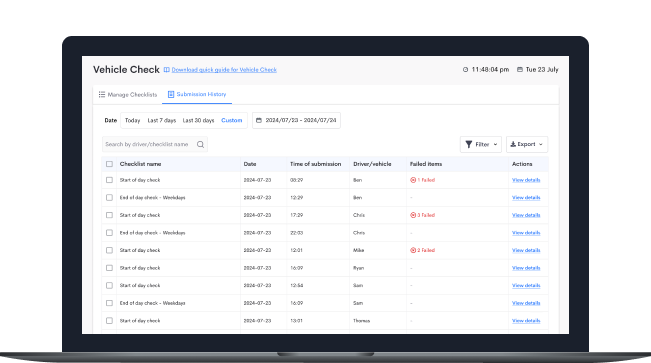Screen dimensions: 651x363
Task: Click the Submission History tab icon
Action: [x=171, y=95]
